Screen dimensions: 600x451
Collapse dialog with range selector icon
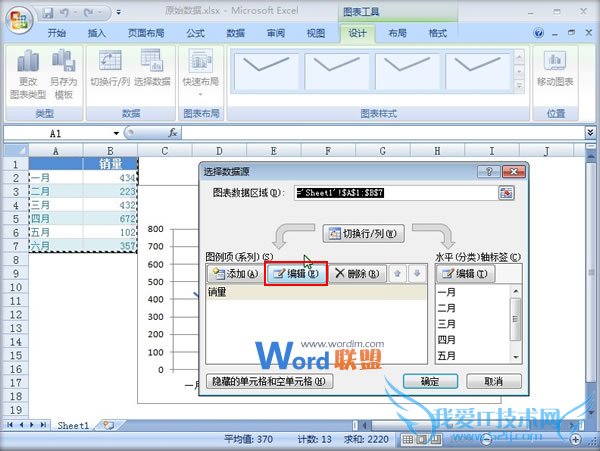point(506,193)
